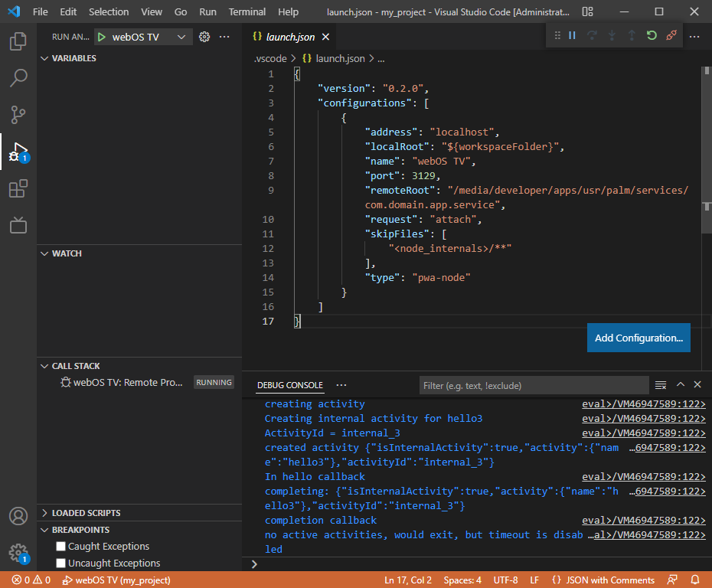Open the Help menu
The height and width of the screenshot is (588, 712).
click(x=288, y=11)
